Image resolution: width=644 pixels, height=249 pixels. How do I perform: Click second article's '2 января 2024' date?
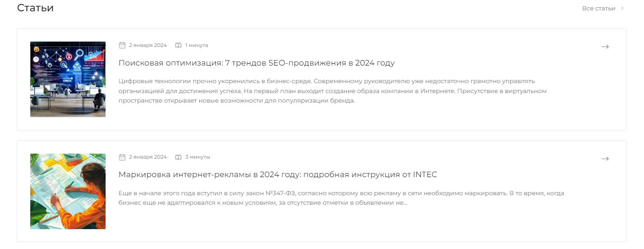click(x=148, y=157)
